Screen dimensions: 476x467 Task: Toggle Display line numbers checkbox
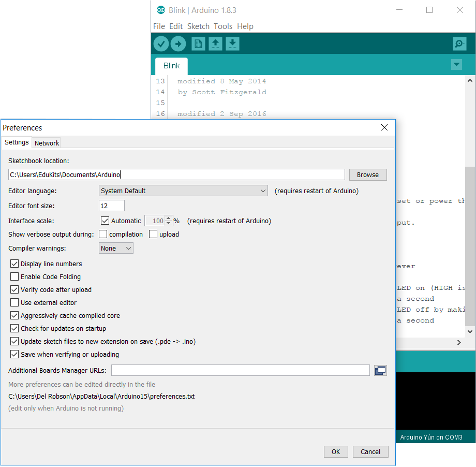click(x=14, y=264)
